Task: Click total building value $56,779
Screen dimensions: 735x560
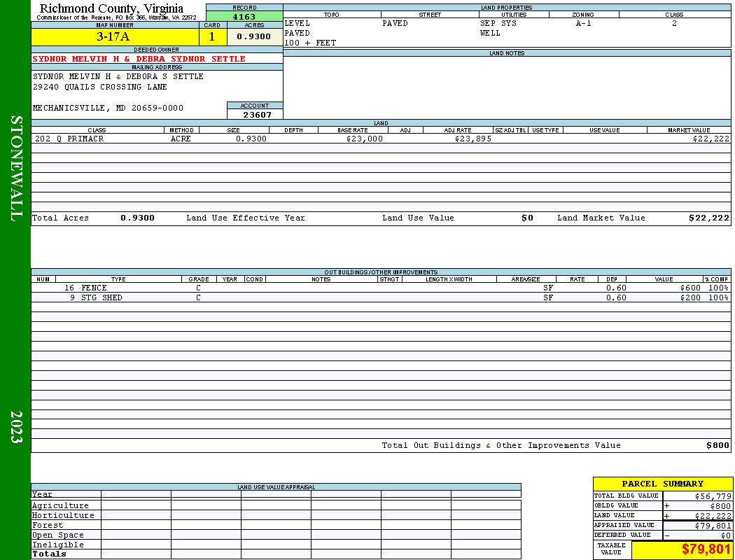Action: [713, 496]
